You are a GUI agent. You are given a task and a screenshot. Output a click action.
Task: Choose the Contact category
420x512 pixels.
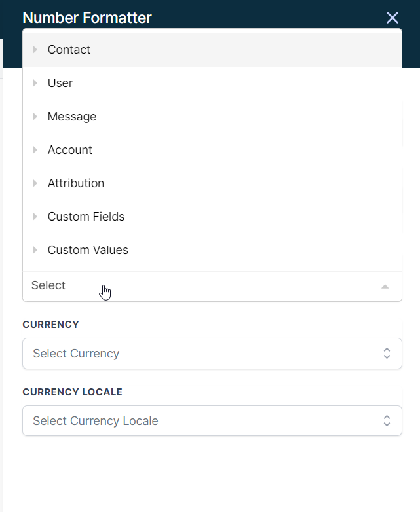[x=212, y=50]
